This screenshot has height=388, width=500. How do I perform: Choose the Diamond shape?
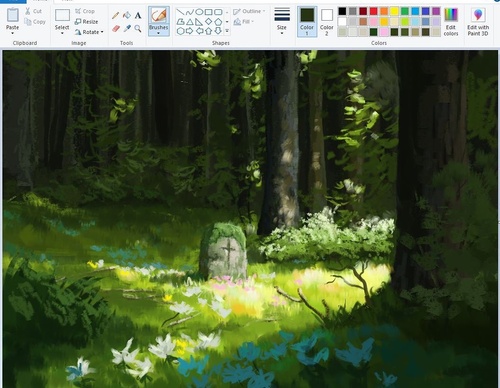tap(208, 22)
